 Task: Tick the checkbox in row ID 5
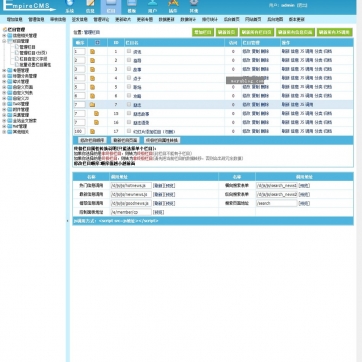[x=129, y=87]
